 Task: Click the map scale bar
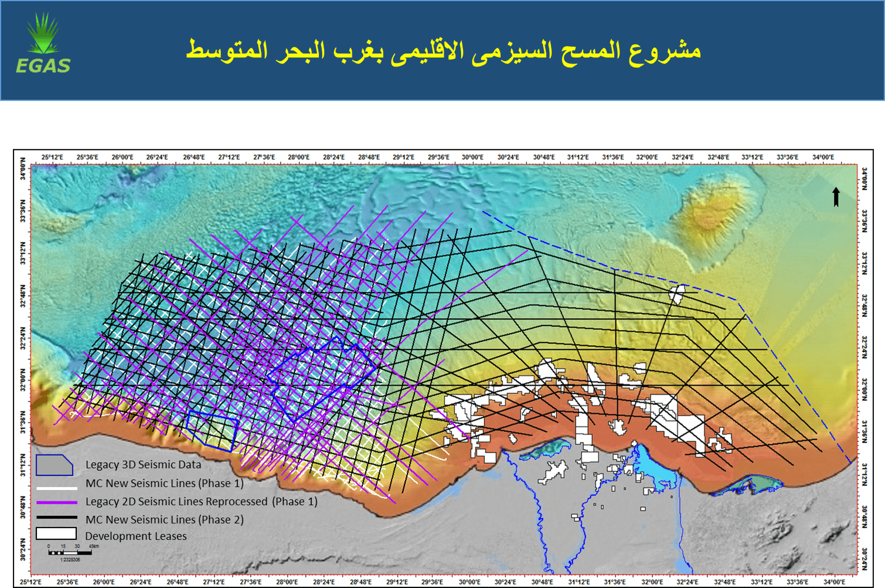coord(70,552)
